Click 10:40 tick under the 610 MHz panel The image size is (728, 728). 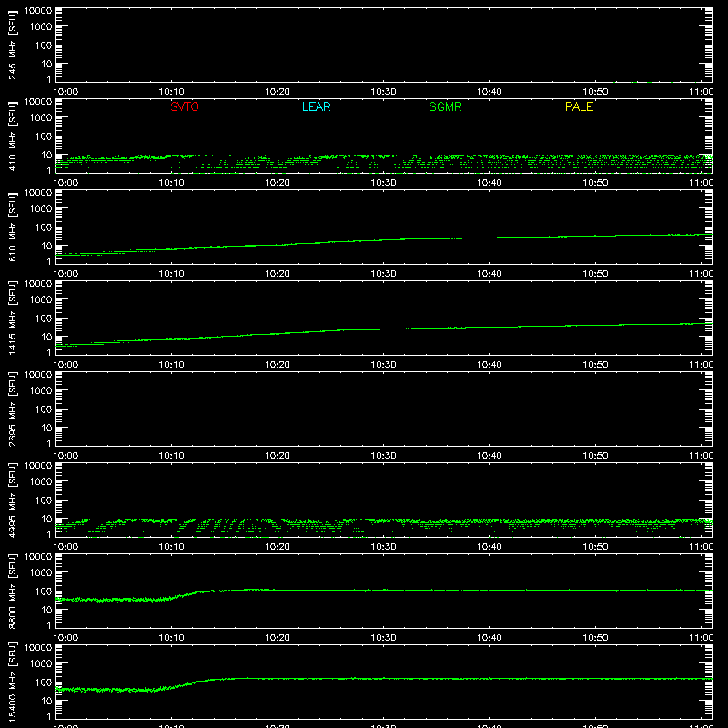point(490,274)
